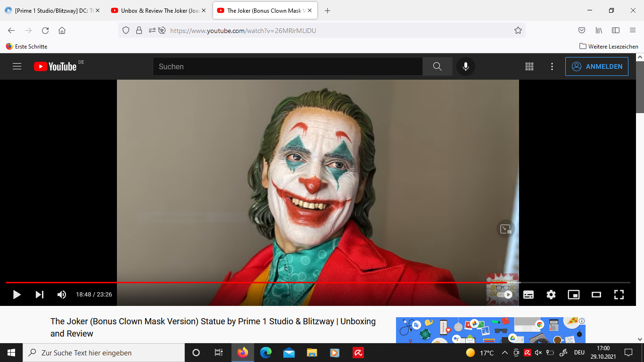
Task: Switch to the Unbox & Review The Joker tab
Action: click(155, 10)
